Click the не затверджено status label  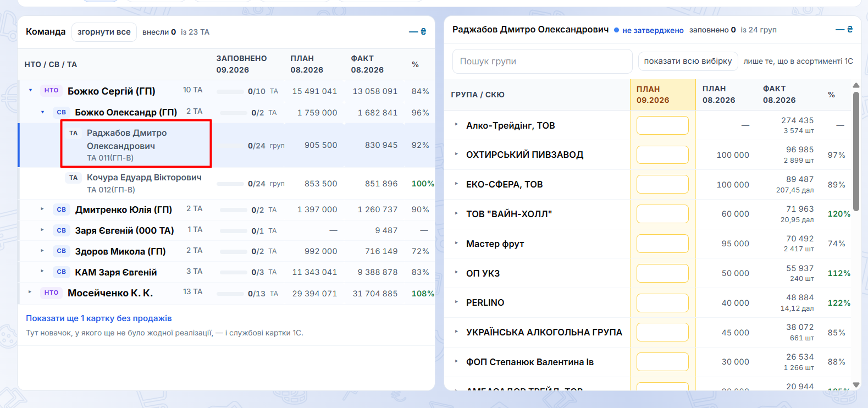[653, 30]
